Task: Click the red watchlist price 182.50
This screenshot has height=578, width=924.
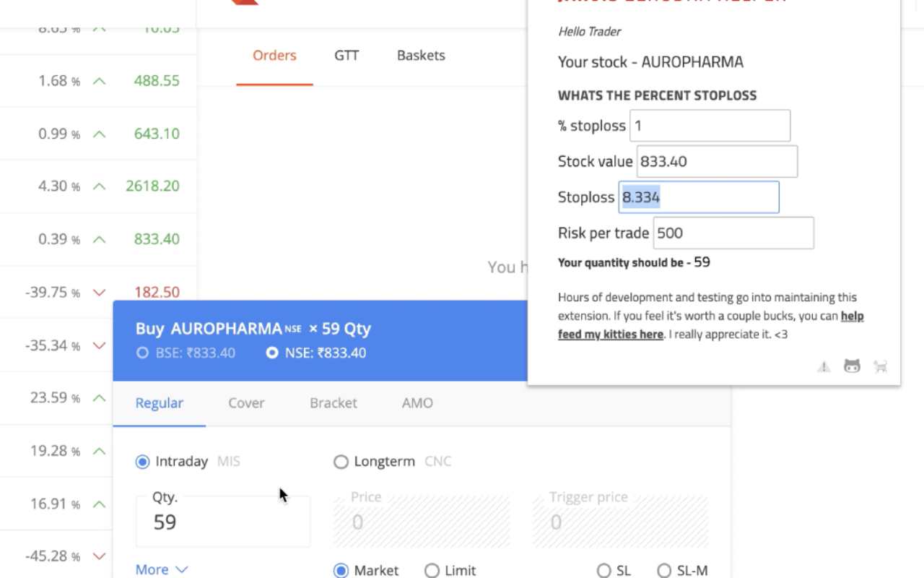Action: coord(157,293)
